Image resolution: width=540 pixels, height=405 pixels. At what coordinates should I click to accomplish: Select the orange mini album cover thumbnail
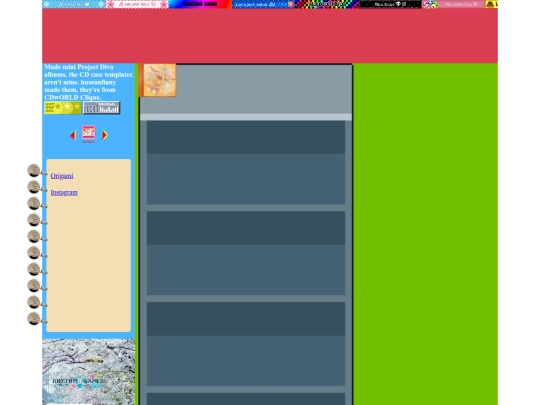(157, 80)
